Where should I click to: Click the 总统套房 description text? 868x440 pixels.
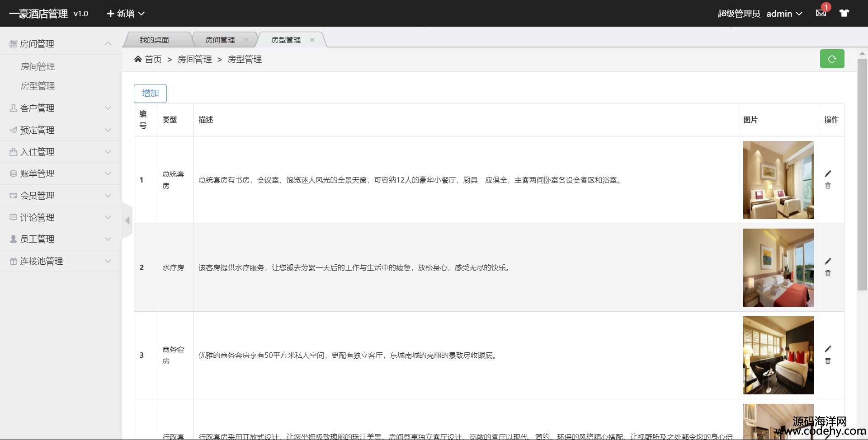tap(411, 180)
